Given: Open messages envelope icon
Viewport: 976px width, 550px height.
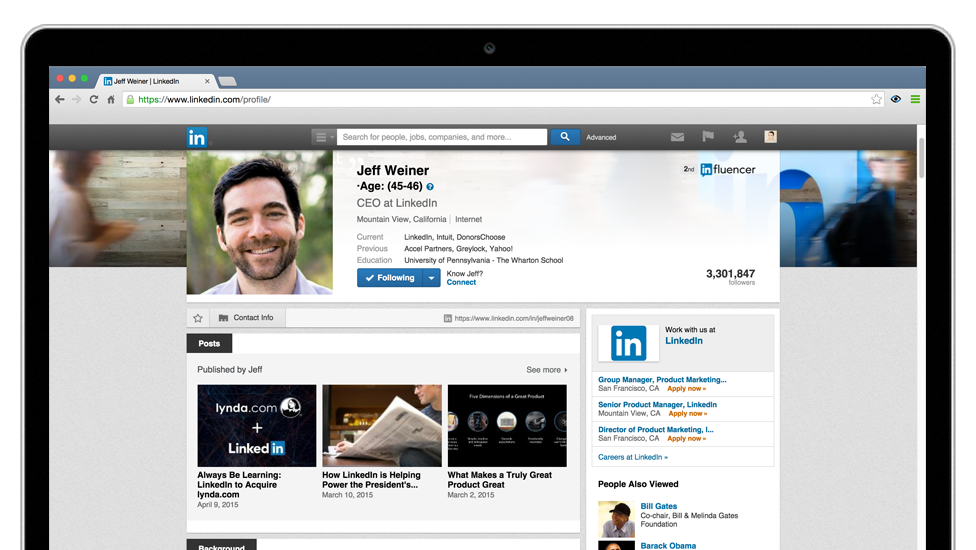Looking at the screenshot, I should [677, 137].
